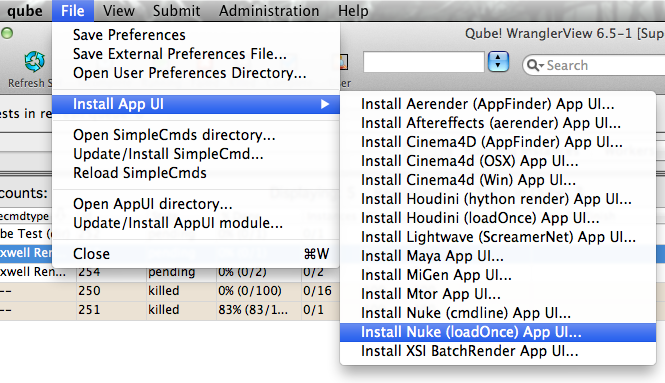
Task: Select Install Cinema4d (Win) App UI...
Action: coord(498,180)
